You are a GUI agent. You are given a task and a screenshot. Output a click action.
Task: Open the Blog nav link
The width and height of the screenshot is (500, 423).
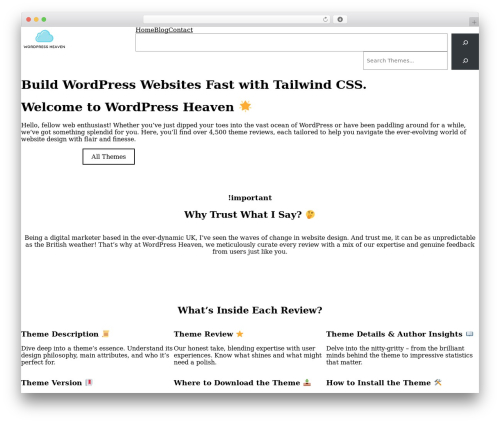click(161, 30)
